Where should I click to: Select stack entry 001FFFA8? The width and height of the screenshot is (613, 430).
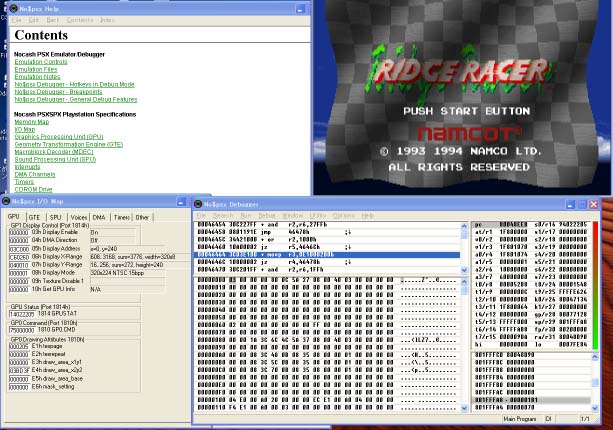click(x=532, y=400)
